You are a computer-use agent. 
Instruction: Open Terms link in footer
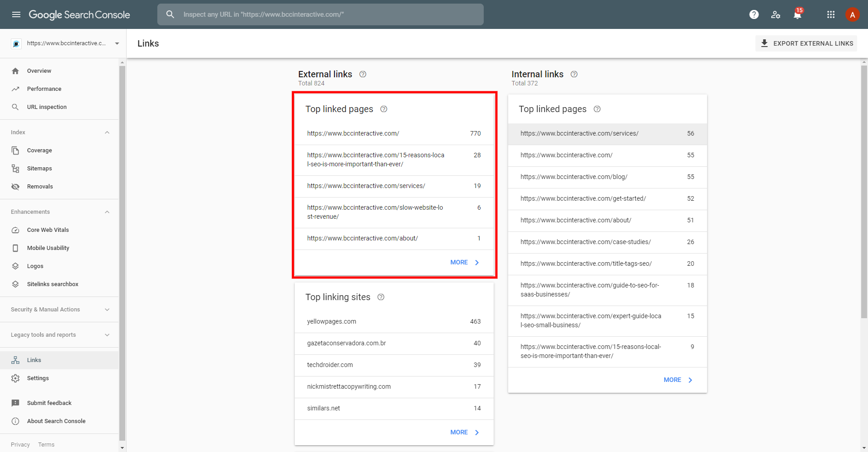click(46, 445)
